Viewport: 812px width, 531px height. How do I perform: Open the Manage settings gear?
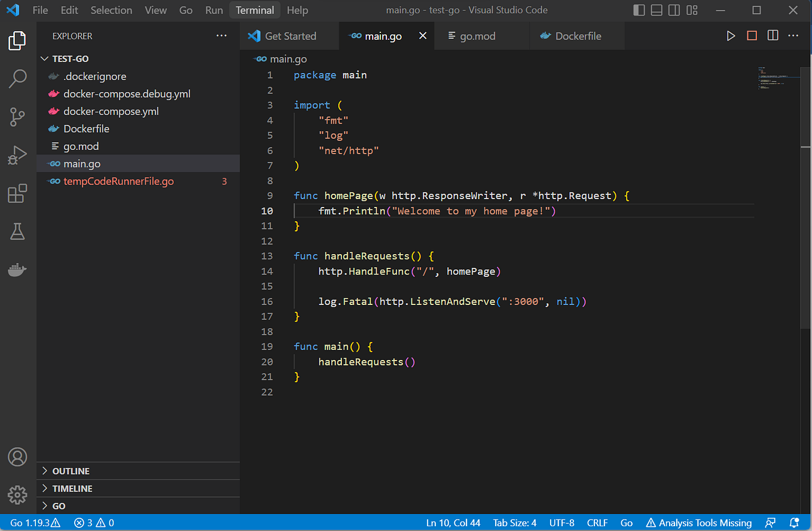(x=17, y=495)
